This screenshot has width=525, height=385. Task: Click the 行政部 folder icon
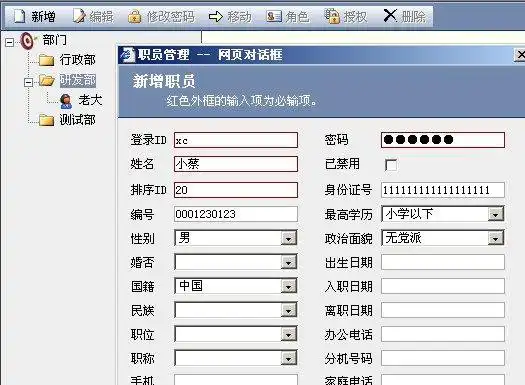[47, 60]
